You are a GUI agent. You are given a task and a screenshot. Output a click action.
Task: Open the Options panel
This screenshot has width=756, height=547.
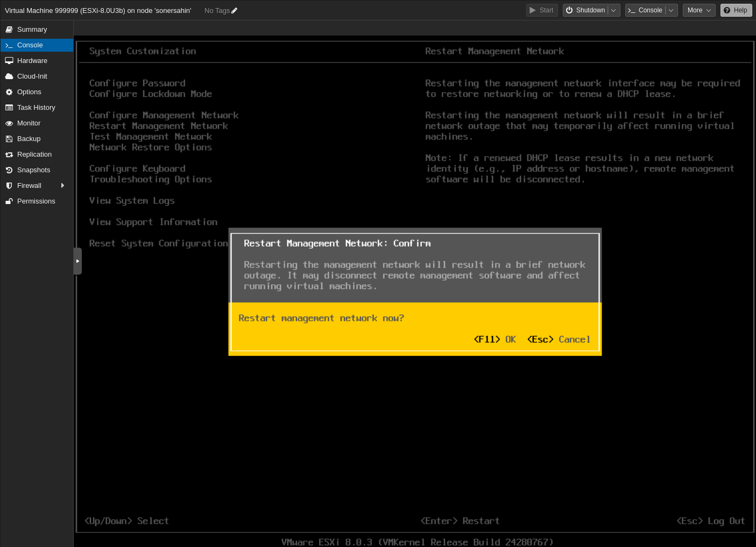pyautogui.click(x=29, y=92)
